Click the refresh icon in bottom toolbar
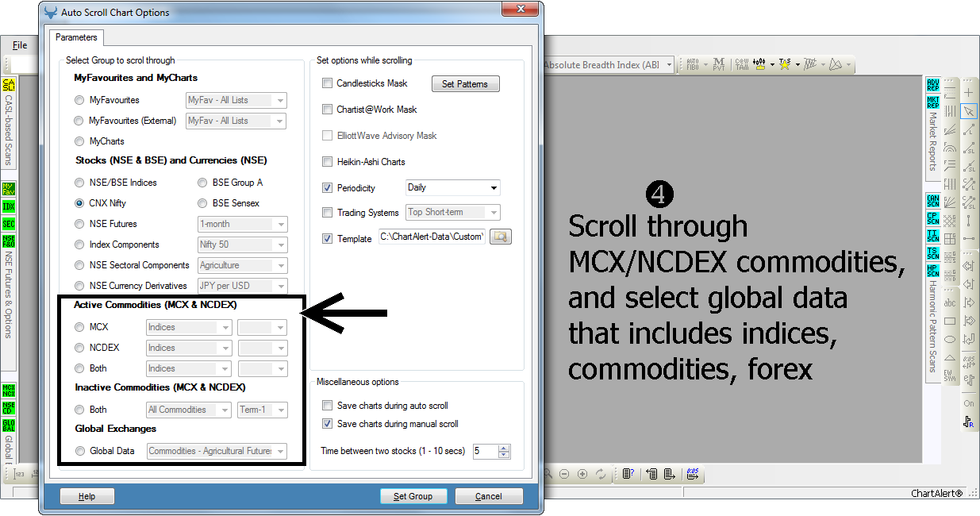980x516 pixels. 601,474
